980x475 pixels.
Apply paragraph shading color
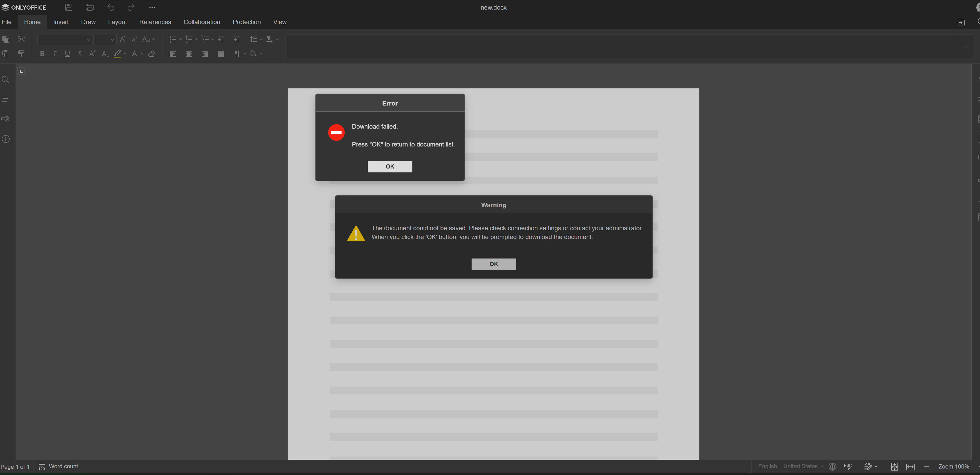coord(253,54)
